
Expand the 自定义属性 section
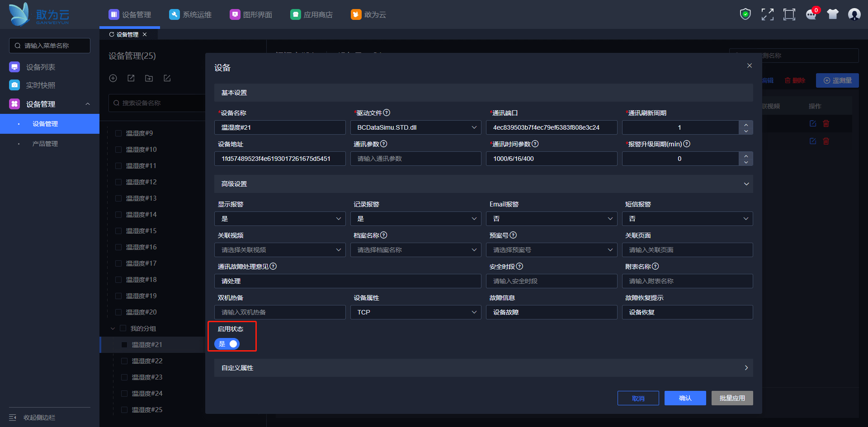pos(483,368)
